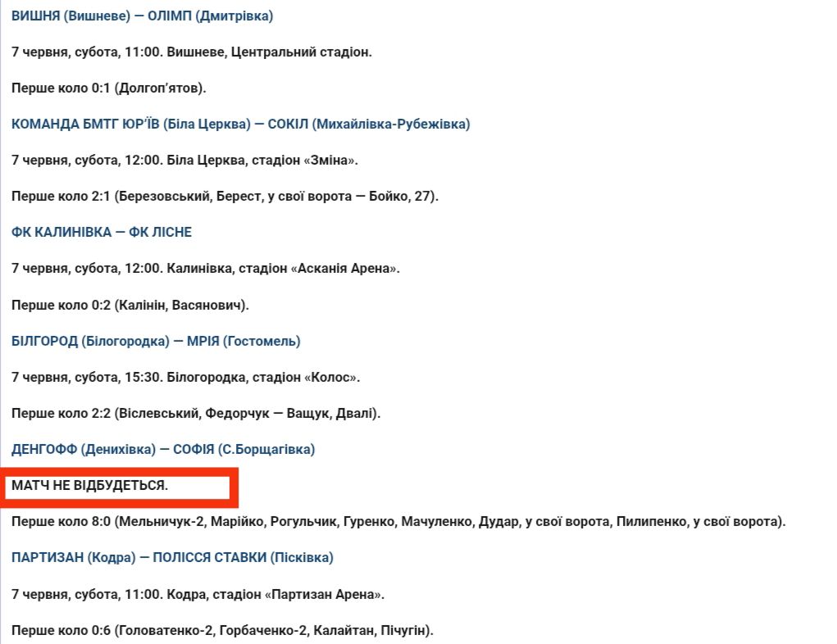Click the ФК КАЛИНІВКА — ФК ЛІСНЕ heading
Image resolution: width=837 pixels, height=644 pixels.
[x=102, y=233]
